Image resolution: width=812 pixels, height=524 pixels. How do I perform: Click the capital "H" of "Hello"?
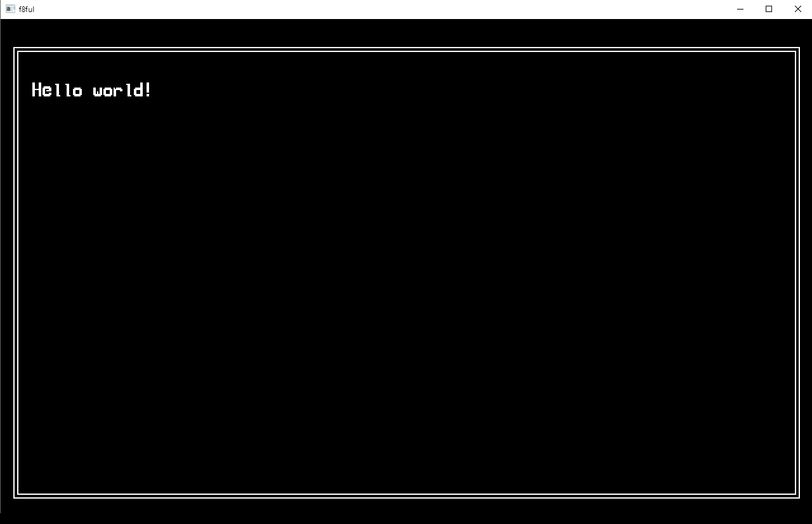[x=37, y=90]
